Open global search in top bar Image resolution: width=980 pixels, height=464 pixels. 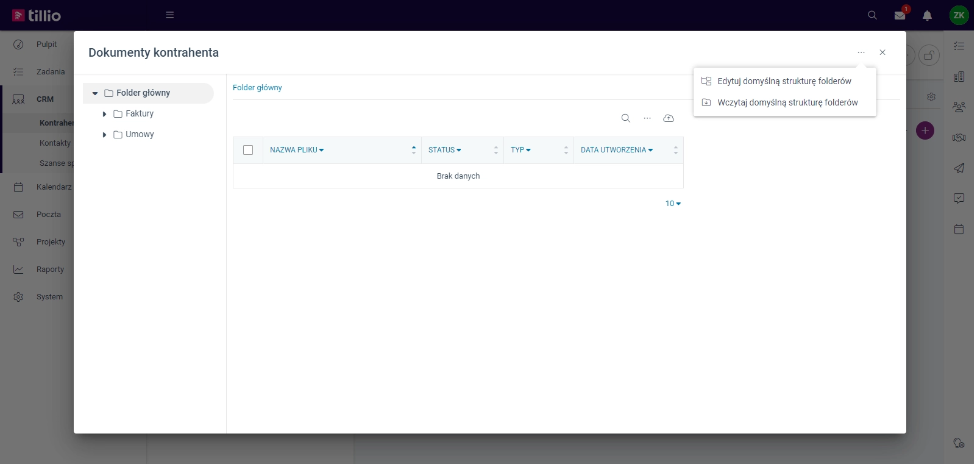(872, 15)
